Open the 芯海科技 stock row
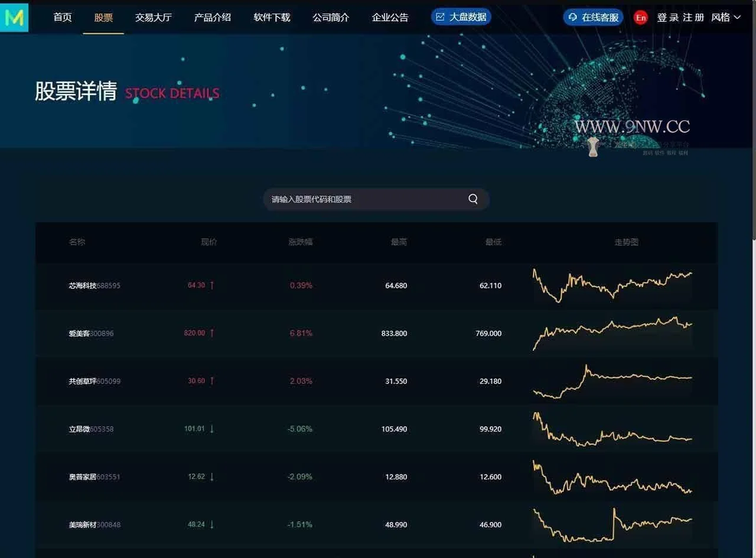The width and height of the screenshot is (756, 558). point(82,286)
